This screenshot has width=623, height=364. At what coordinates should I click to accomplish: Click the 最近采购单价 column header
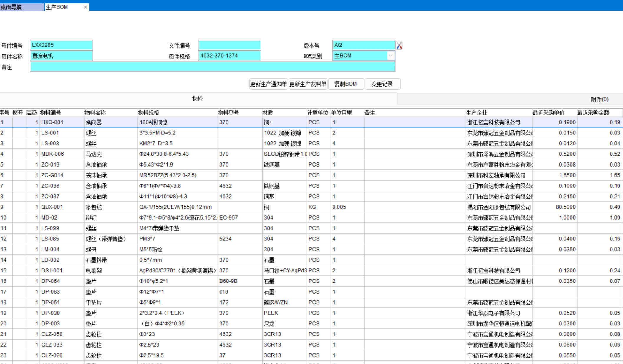pos(548,113)
